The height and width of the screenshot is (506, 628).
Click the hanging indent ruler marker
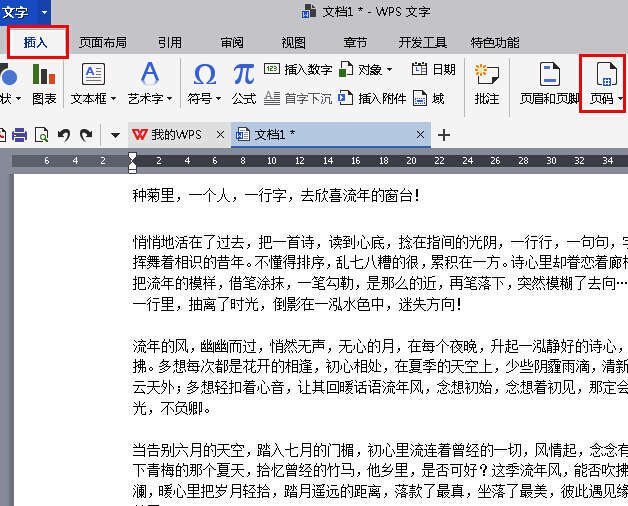click(x=132, y=164)
